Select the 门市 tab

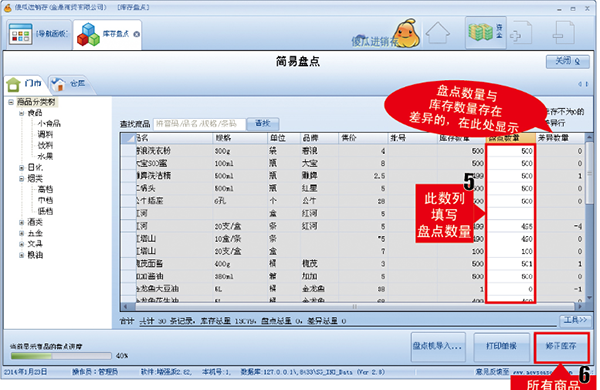pyautogui.click(x=25, y=84)
